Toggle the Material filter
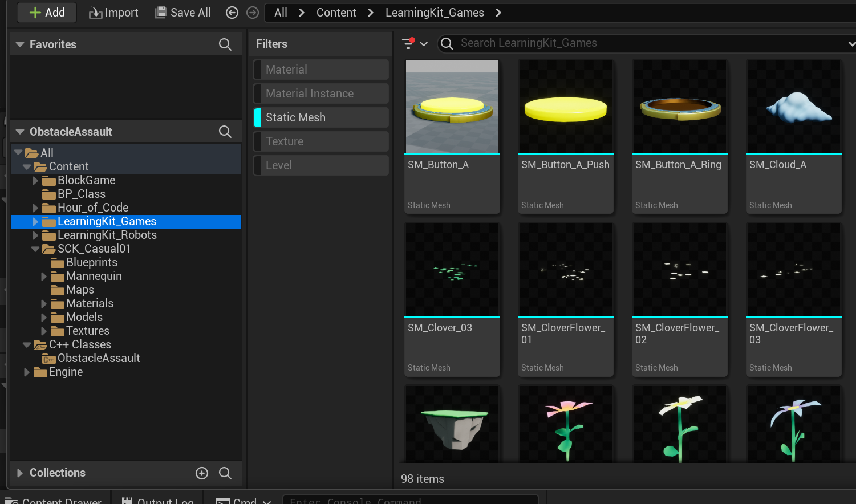The height and width of the screenshot is (504, 856). click(x=321, y=70)
